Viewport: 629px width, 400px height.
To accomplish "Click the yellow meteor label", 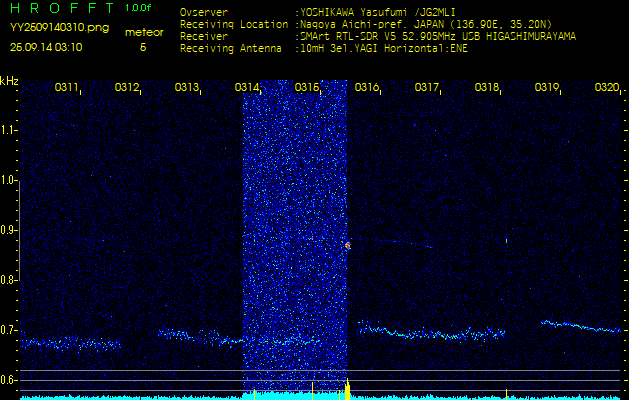I will (x=144, y=32).
